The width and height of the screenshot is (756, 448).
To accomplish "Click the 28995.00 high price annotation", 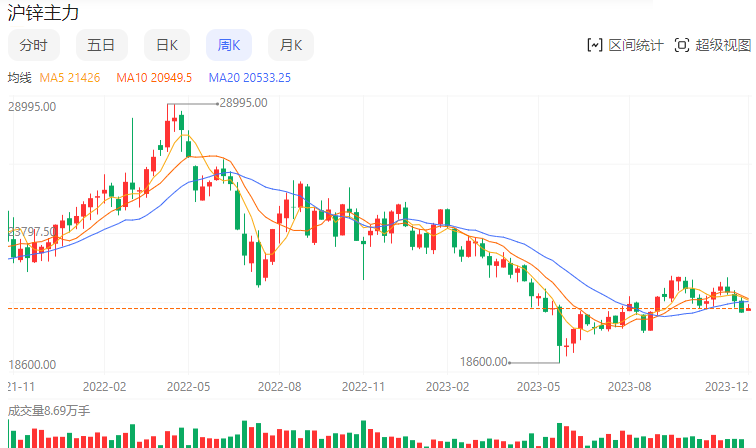I will [x=243, y=102].
